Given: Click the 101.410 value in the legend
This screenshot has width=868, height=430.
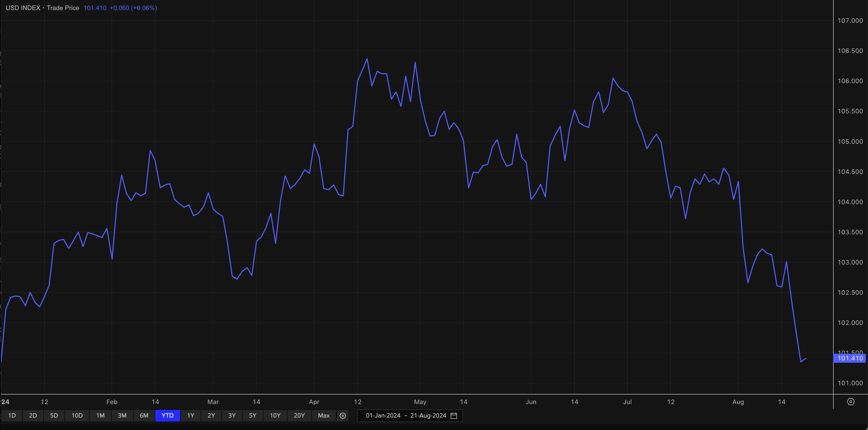Looking at the screenshot, I should [x=95, y=8].
